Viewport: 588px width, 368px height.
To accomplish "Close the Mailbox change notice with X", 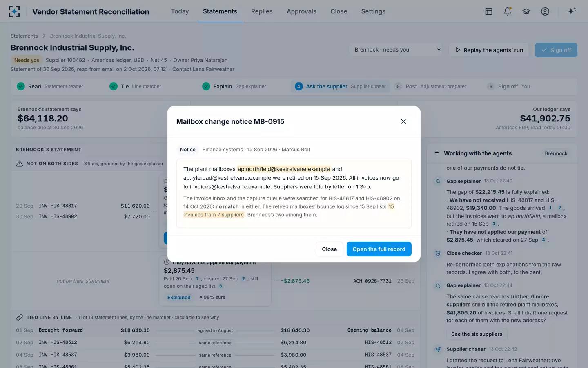I will (x=403, y=121).
